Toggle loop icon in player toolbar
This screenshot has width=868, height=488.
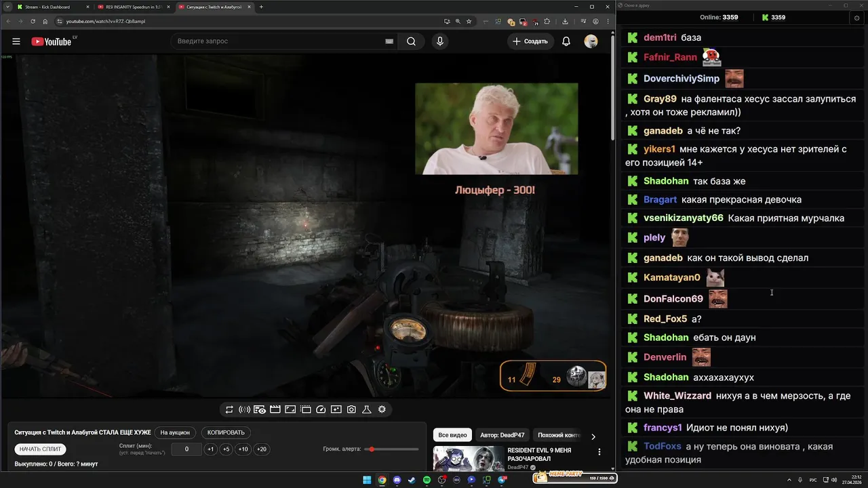(x=229, y=409)
